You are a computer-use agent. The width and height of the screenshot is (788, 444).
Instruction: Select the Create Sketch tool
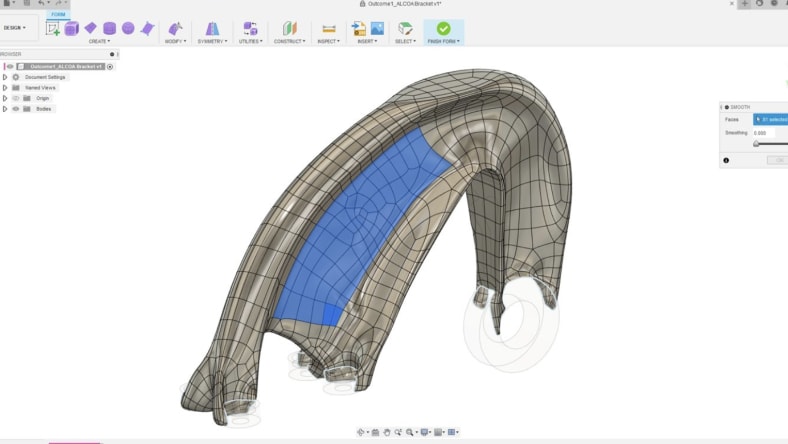[x=53, y=28]
